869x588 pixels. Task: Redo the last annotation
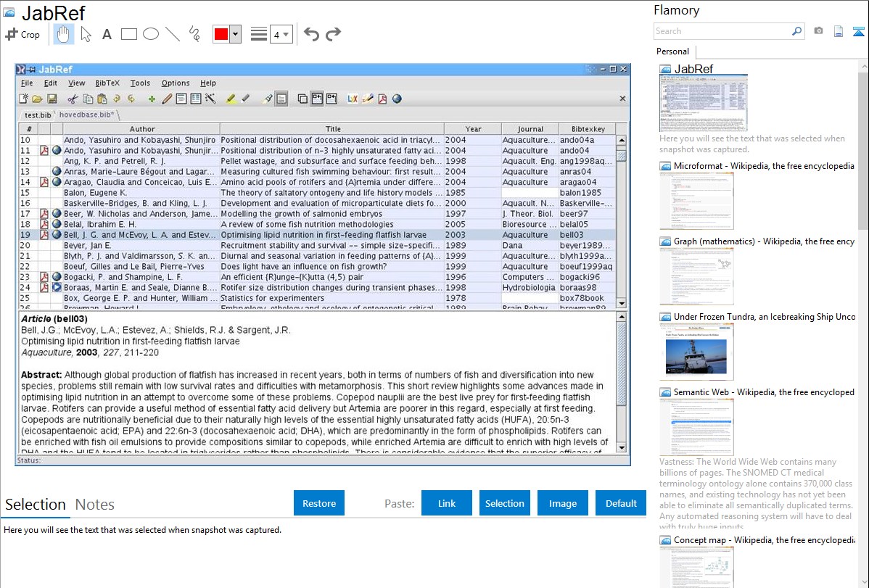tap(333, 34)
